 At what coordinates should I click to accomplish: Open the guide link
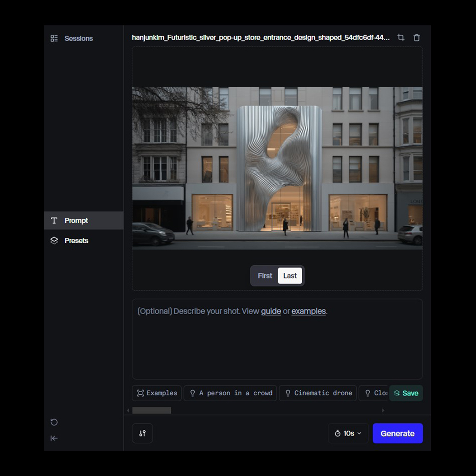pyautogui.click(x=271, y=311)
